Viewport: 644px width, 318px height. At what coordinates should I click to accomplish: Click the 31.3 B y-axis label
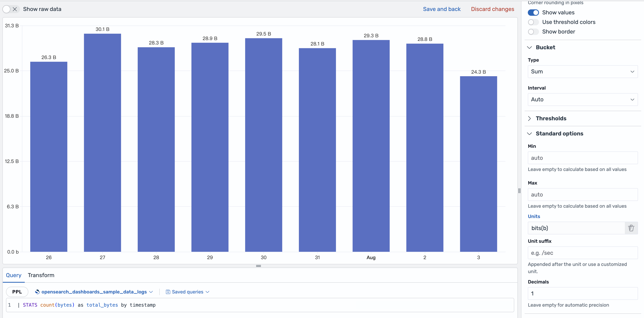(x=12, y=26)
